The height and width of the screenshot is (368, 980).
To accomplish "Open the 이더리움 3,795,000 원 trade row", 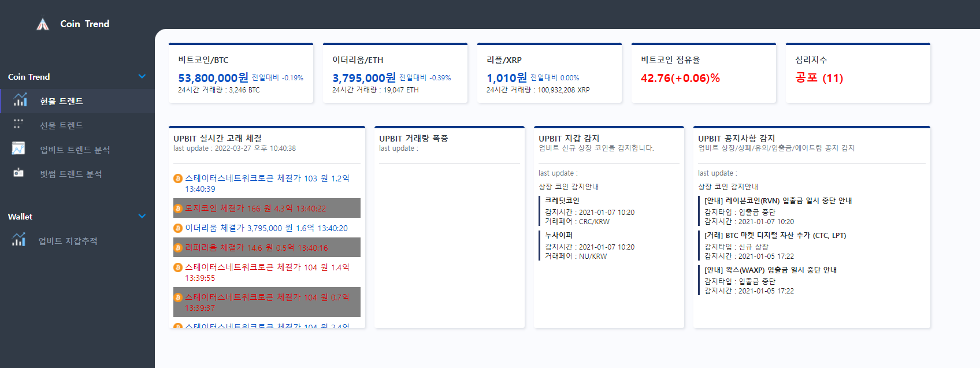I will (267, 228).
